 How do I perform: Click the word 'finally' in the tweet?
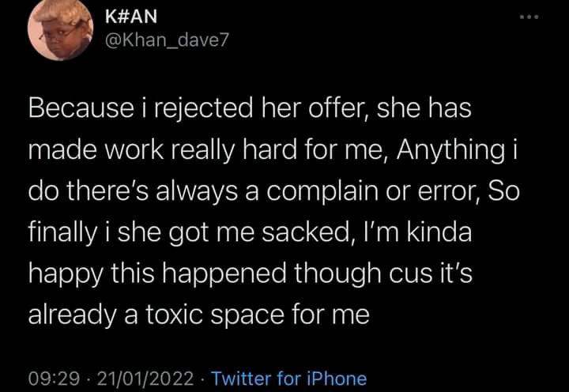(62, 233)
